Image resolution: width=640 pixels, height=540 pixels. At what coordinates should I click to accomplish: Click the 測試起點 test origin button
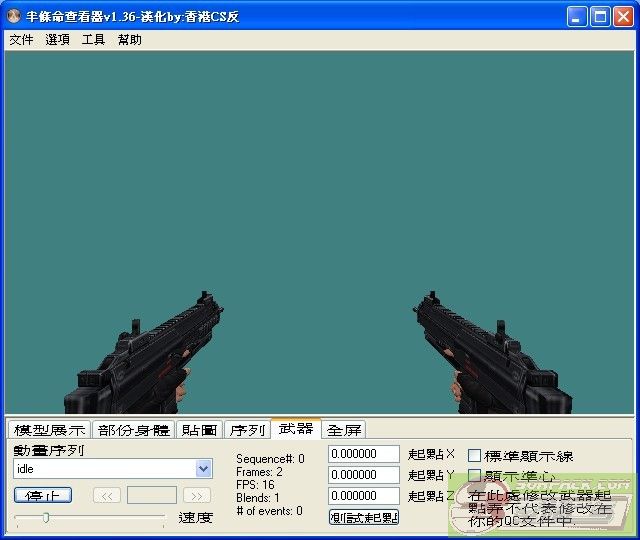point(364,517)
